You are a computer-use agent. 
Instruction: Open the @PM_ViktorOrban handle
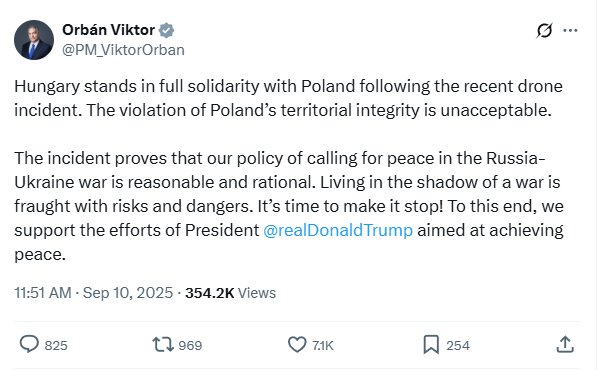[x=123, y=50]
